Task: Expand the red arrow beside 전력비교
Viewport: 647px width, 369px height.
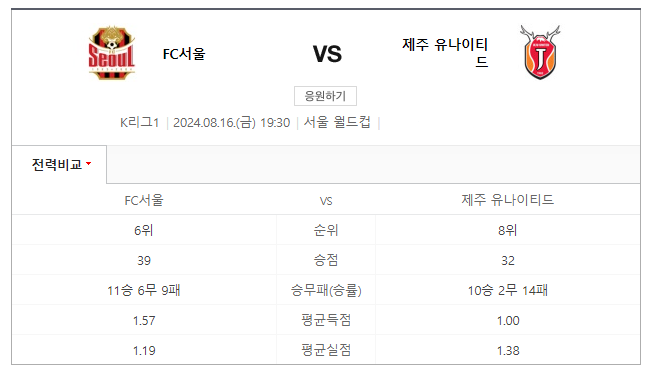Action: coord(88,164)
